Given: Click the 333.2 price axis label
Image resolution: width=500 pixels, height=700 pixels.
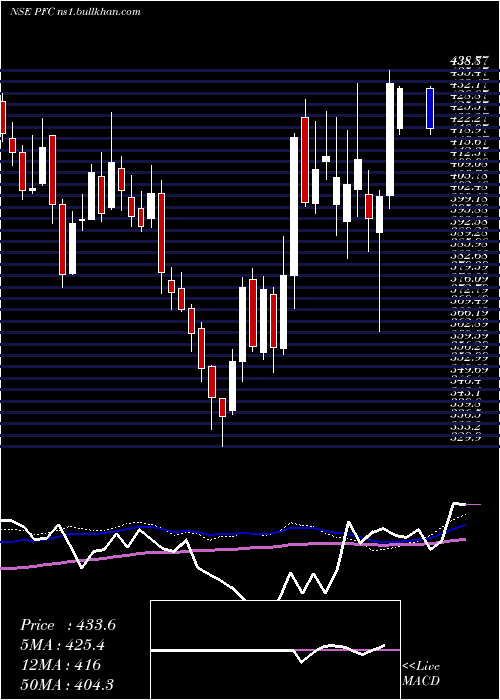Looking at the screenshot, I should pos(466,426).
